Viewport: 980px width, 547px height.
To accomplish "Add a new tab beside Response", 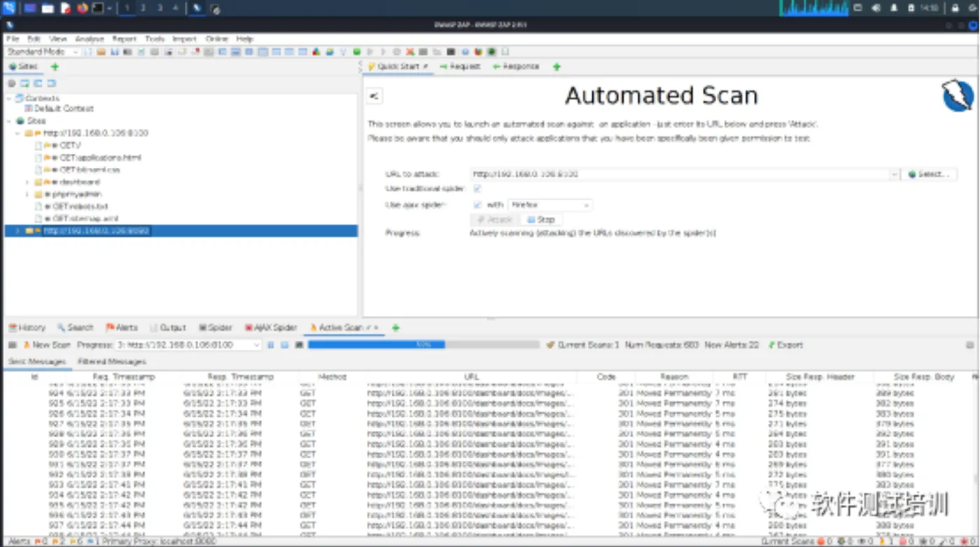I will [x=556, y=66].
